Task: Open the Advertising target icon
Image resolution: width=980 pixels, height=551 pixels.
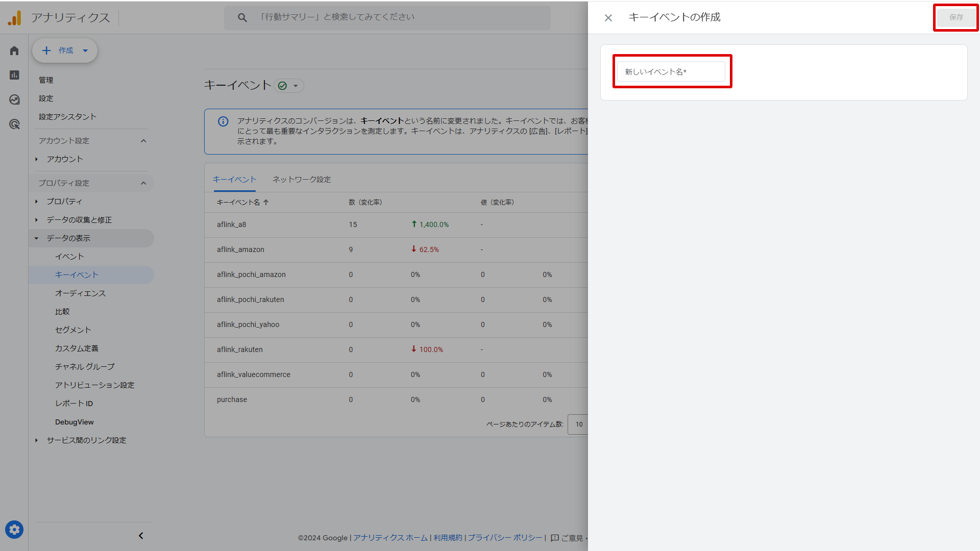Action: 14,124
